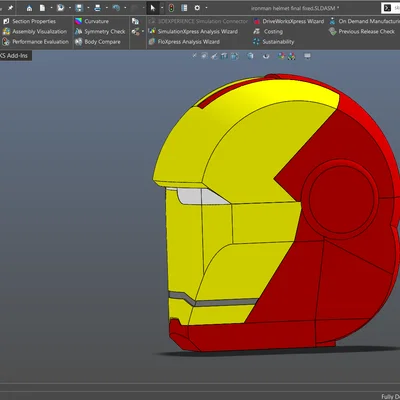Click the Sustainability icon
The width and height of the screenshot is (400, 400).
256,42
